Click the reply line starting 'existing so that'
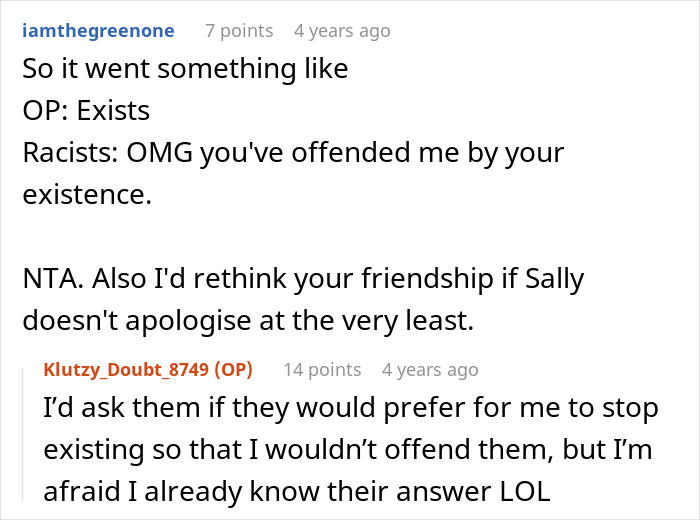This screenshot has height=520, width=700. (x=348, y=449)
